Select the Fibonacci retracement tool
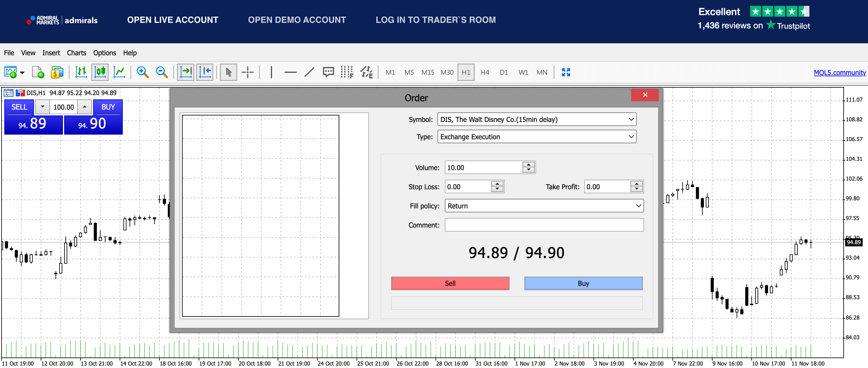868x368 pixels. (x=347, y=72)
